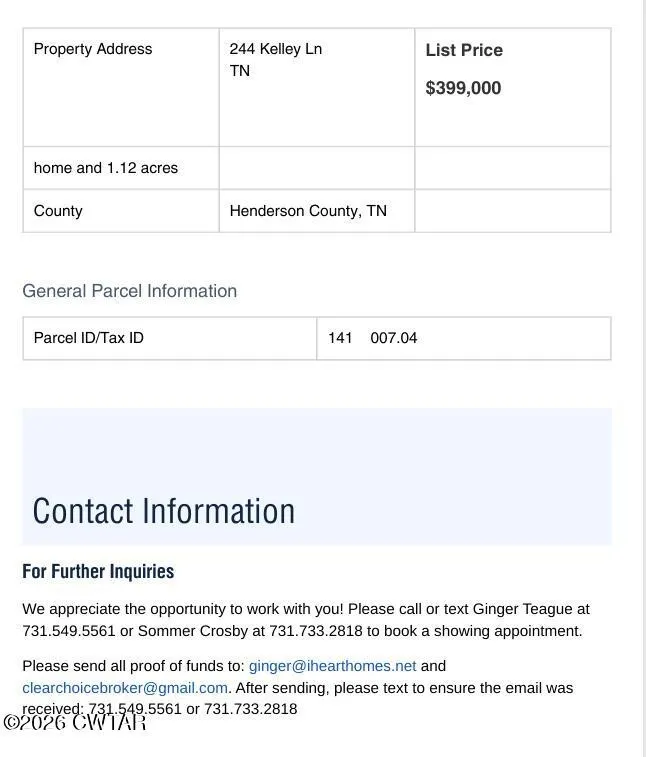Click the "Contact Information" banner heading
This screenshot has width=646, height=757.
(164, 511)
